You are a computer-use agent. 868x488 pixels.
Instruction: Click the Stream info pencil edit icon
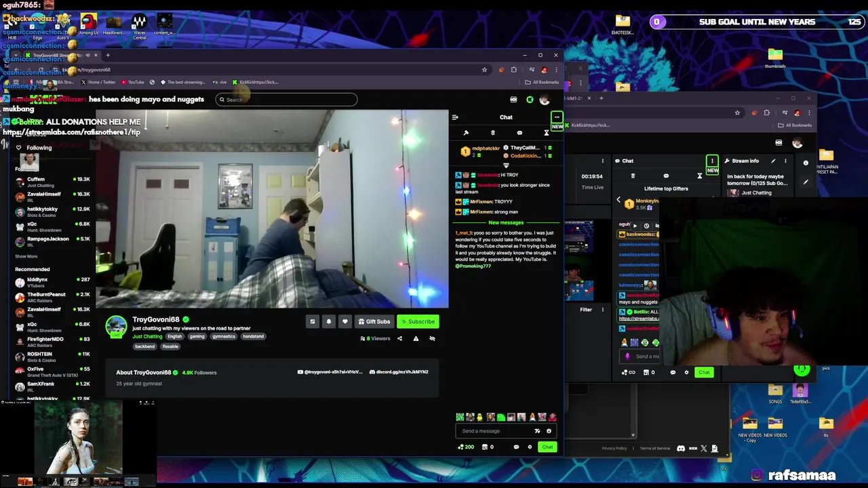pyautogui.click(x=773, y=161)
